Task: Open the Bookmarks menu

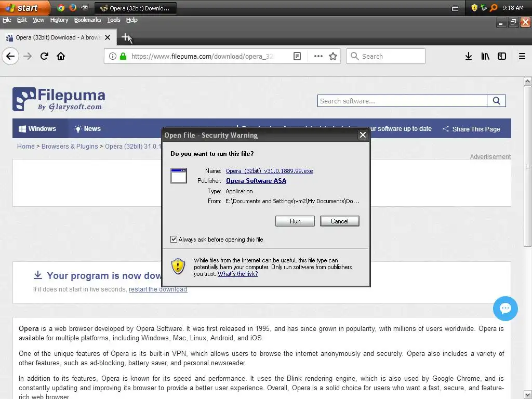Action: click(87, 20)
